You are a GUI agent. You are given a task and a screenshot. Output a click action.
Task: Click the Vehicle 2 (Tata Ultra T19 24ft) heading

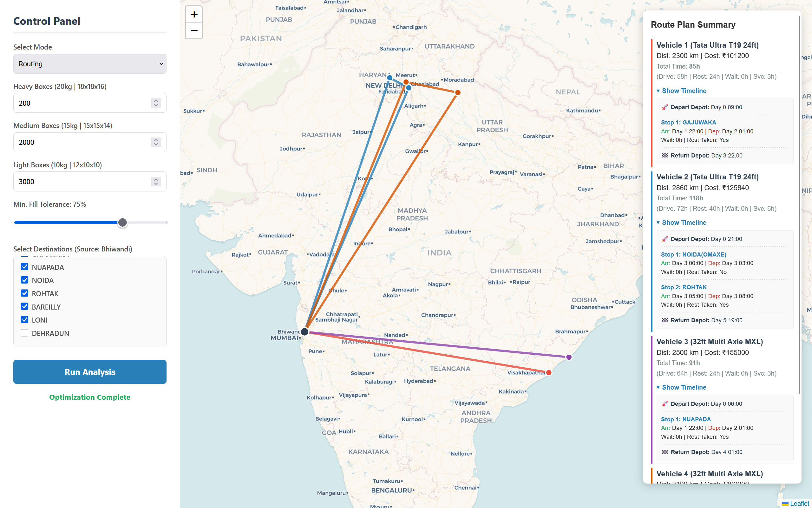click(707, 177)
